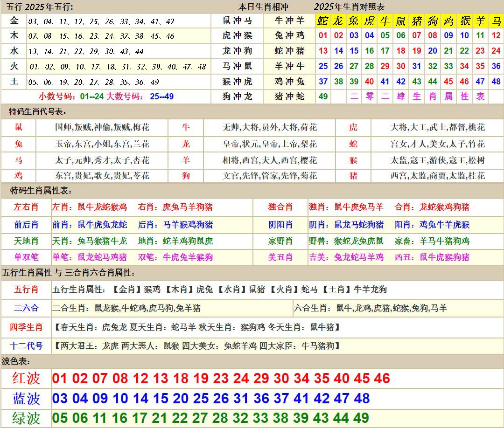Viewport: 504px width, 428px height.
Task: Open the 四季生肖 row label
Action: pos(26,327)
